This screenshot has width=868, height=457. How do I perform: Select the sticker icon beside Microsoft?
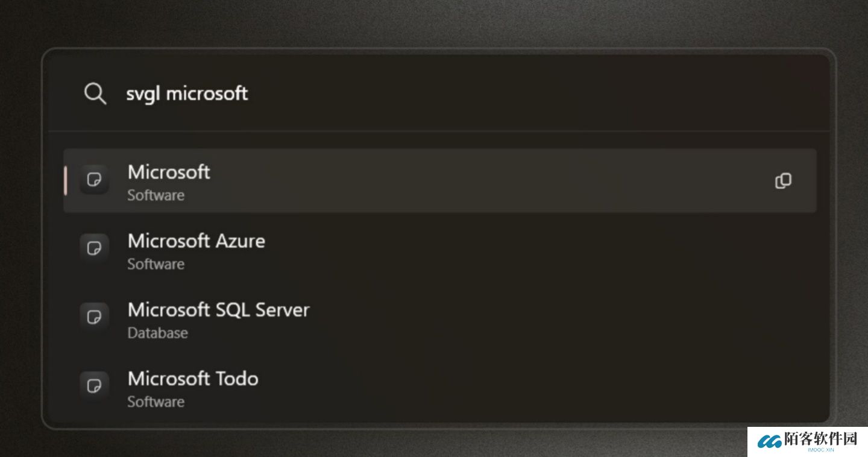pos(94,180)
